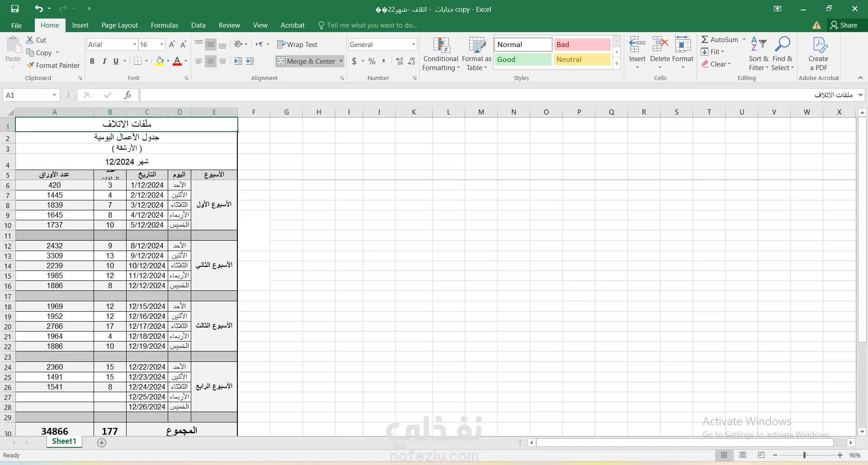
Task: Expand the Name Box dropdown arrow
Action: [x=54, y=95]
